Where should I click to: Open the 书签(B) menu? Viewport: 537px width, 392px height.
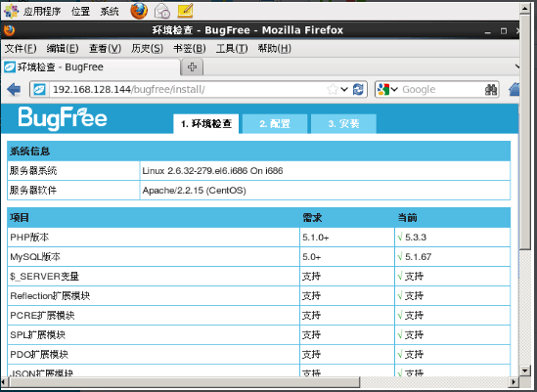(x=190, y=49)
